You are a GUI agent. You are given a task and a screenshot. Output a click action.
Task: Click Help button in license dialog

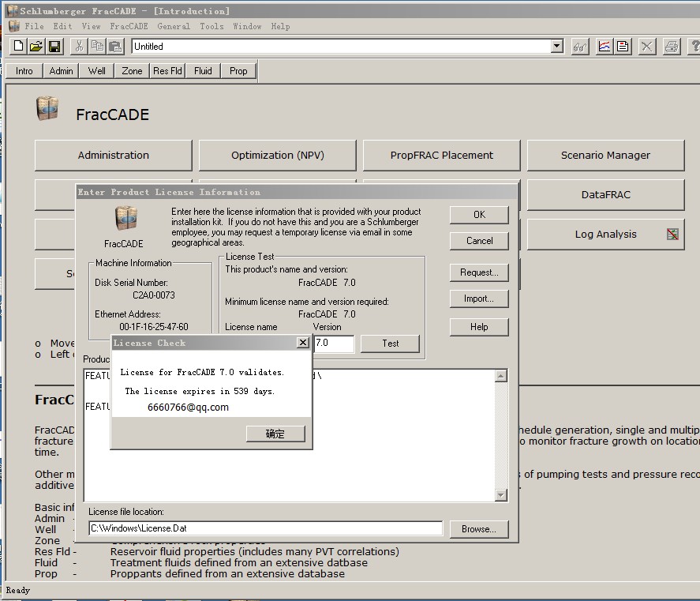pos(479,327)
